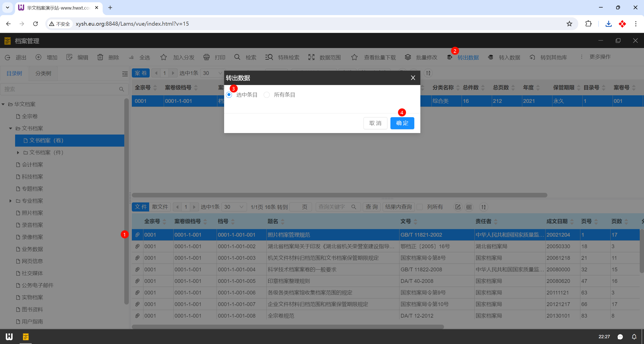Switch to the 分类树 tab
Viewport: 644px width, 344px height.
pos(43,73)
